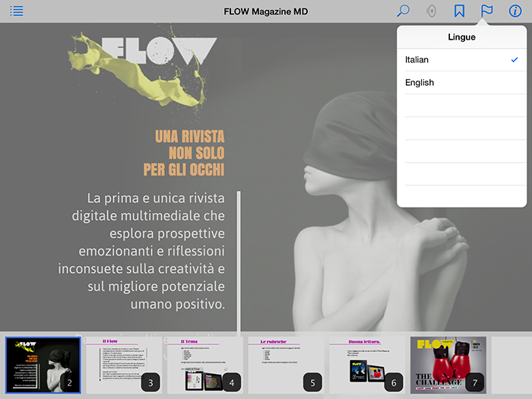The height and width of the screenshot is (399, 532).
Task: Open page 7 'The Challenge' thumbnail
Action: (448, 365)
